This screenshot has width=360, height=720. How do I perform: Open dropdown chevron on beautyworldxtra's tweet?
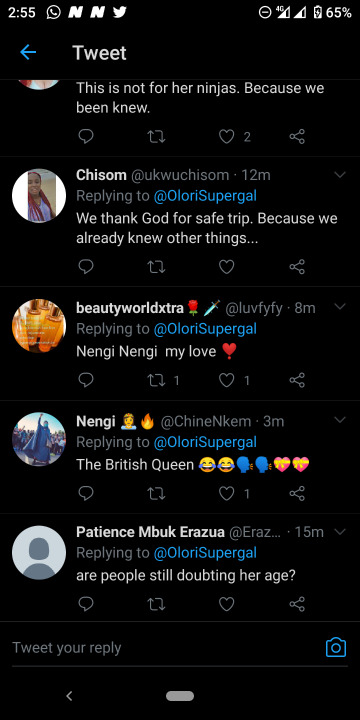340,307
